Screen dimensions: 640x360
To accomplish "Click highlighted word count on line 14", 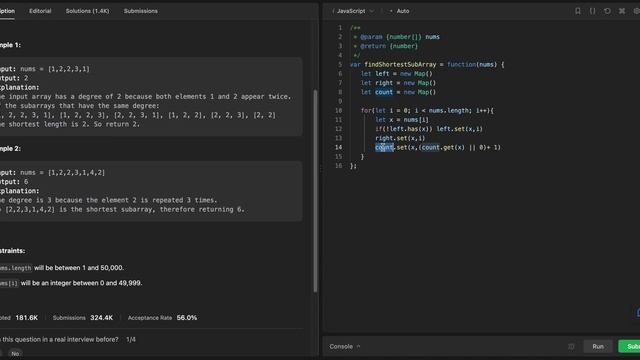I will [x=384, y=147].
